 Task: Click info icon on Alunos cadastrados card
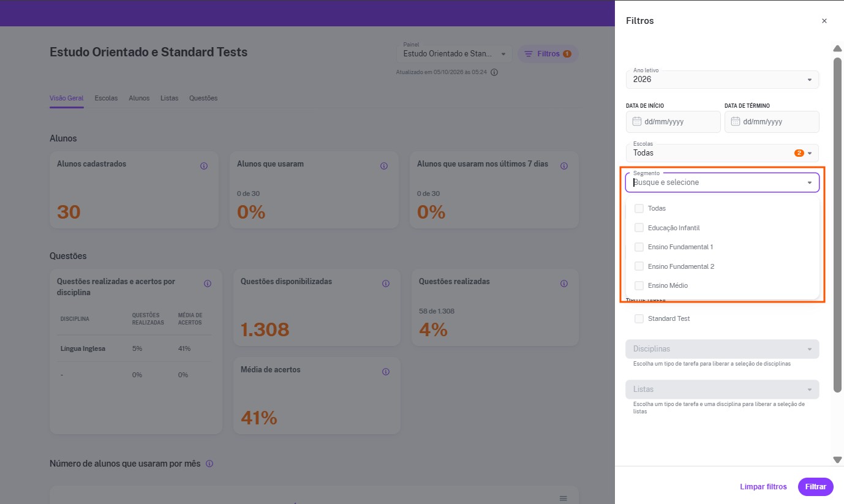[x=204, y=166]
